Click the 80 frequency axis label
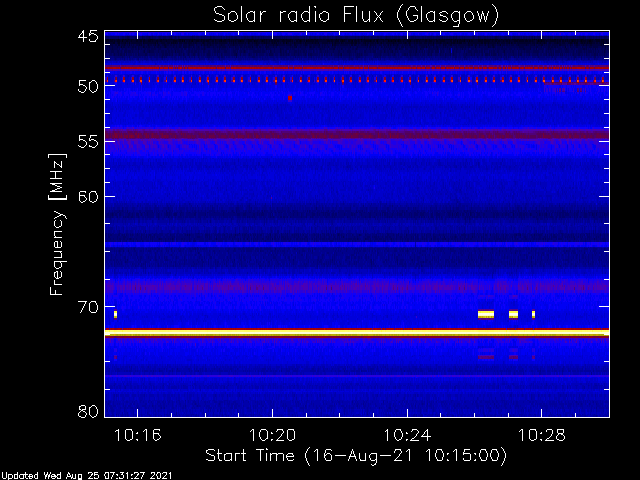Screen dimensions: 640x480 88,411
